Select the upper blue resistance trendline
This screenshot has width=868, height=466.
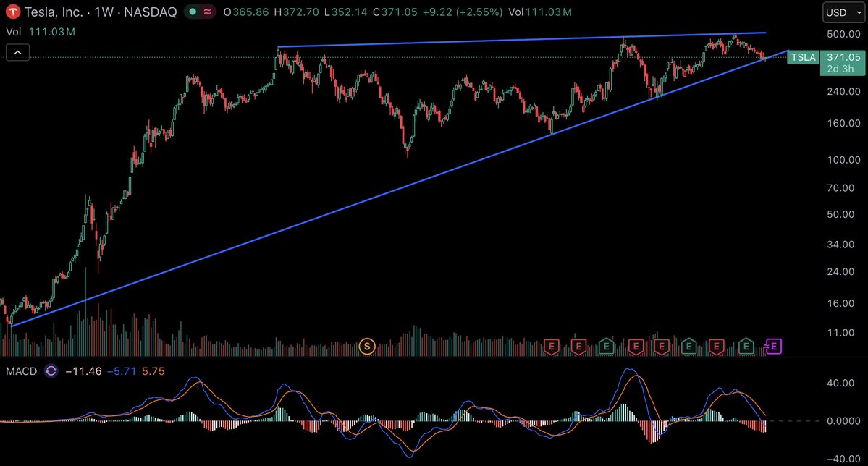coord(521,40)
